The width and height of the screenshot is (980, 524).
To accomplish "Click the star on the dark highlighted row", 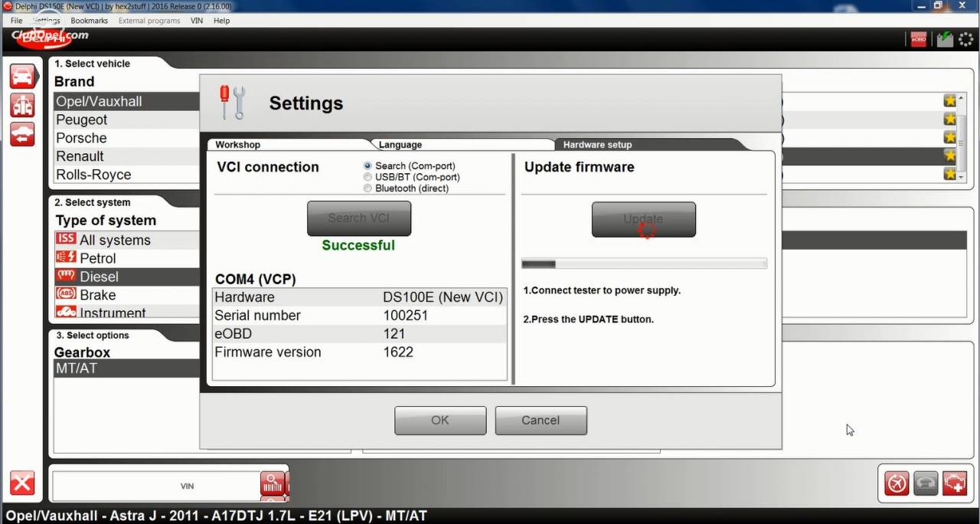I will tap(950, 156).
